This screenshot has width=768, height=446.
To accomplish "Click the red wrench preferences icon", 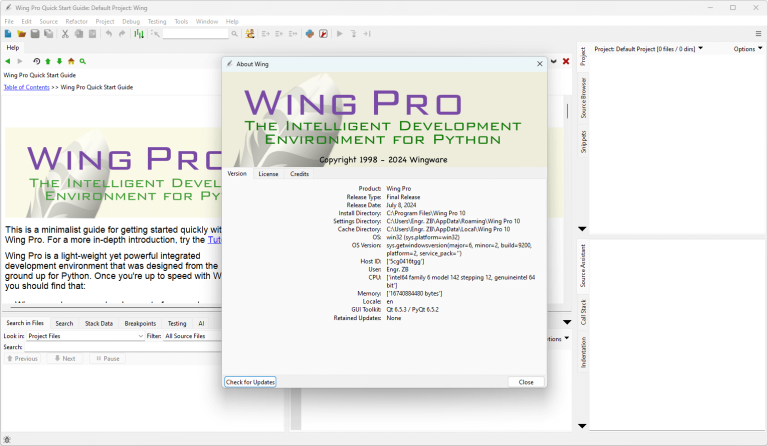I will pyautogui.click(x=323, y=34).
